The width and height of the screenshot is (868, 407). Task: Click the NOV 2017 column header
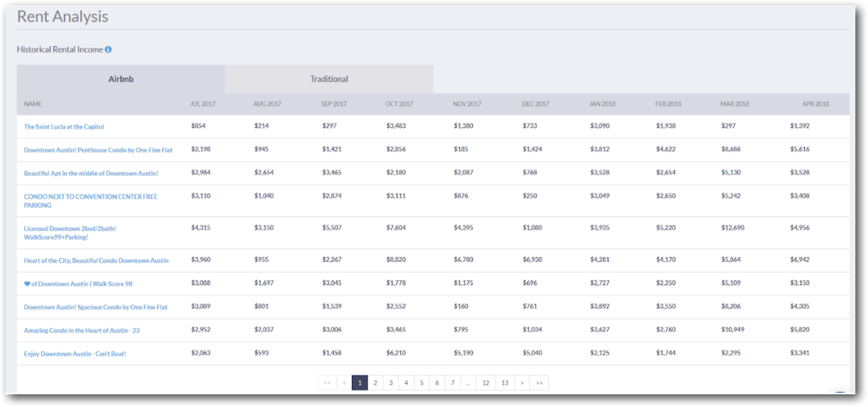click(467, 104)
